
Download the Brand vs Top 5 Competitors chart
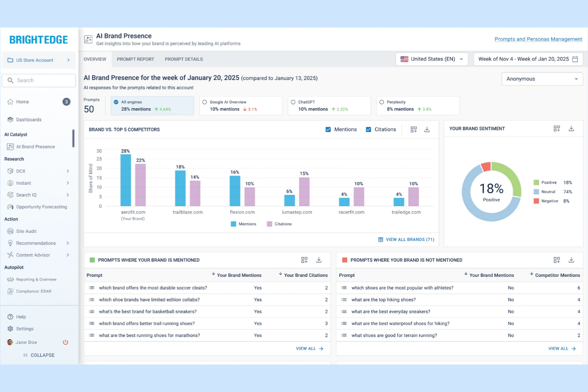coord(427,129)
